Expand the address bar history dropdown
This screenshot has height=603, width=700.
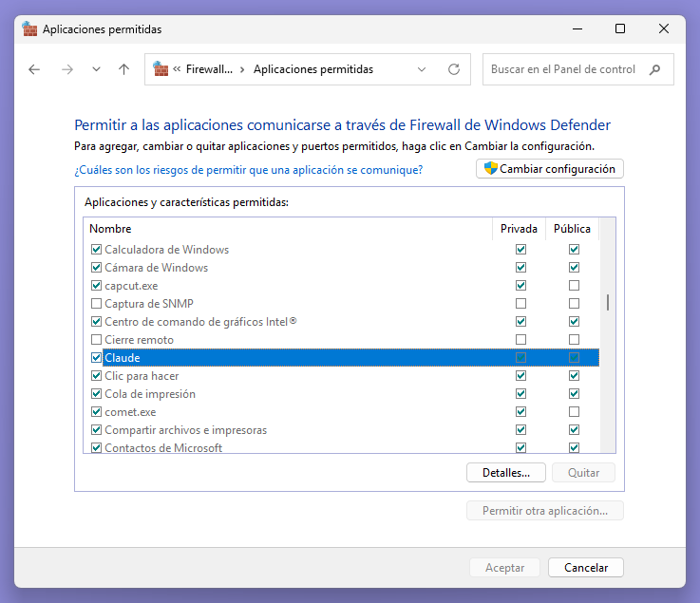pyautogui.click(x=422, y=69)
